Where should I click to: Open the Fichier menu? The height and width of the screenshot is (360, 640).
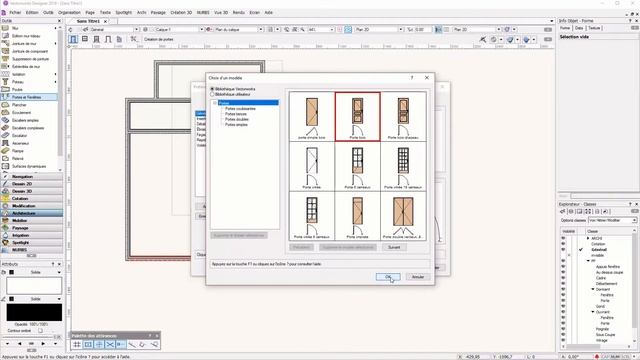15,13
